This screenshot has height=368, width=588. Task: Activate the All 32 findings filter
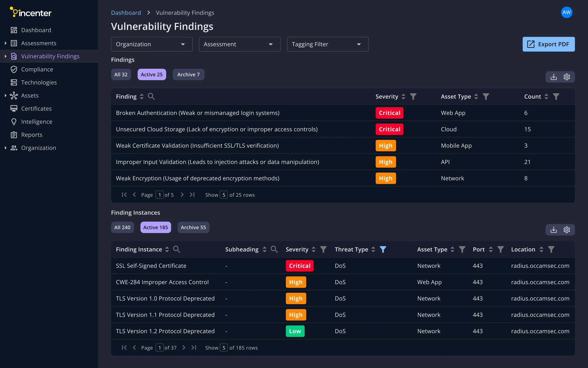tap(121, 74)
